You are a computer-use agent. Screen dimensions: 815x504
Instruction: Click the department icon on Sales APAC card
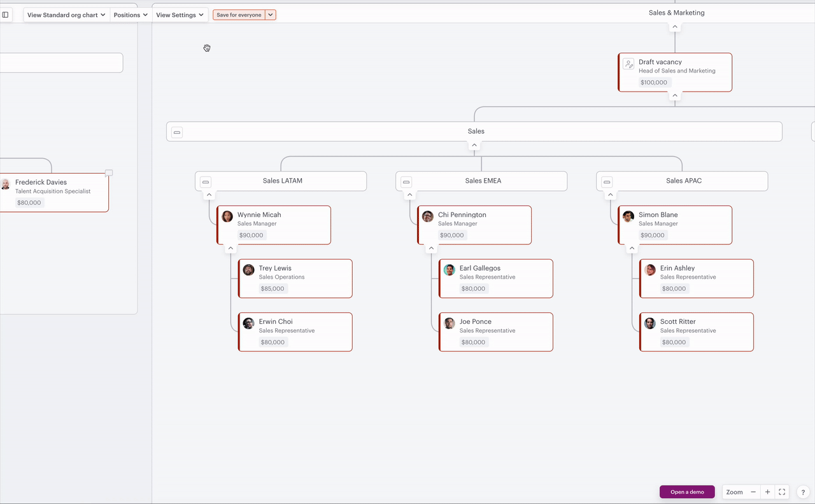607,181
